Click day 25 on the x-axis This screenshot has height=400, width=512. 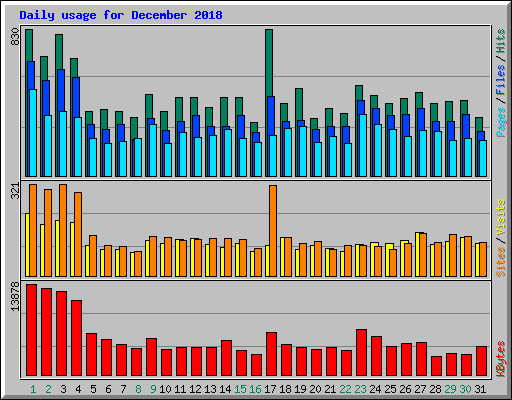point(390,389)
